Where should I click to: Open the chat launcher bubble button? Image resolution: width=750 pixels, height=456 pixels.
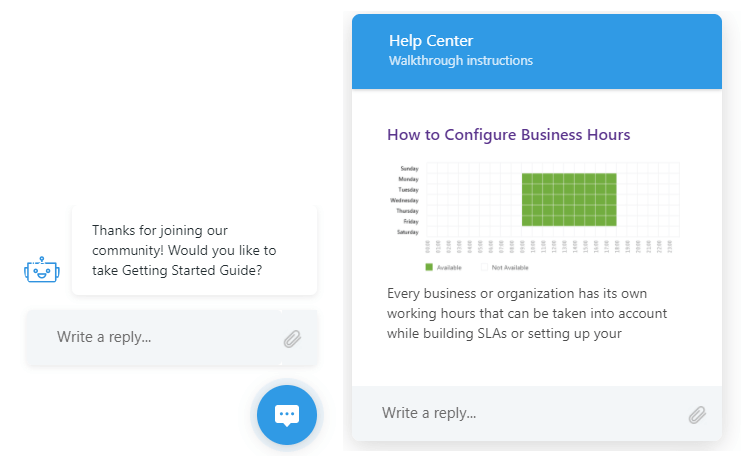pos(287,414)
